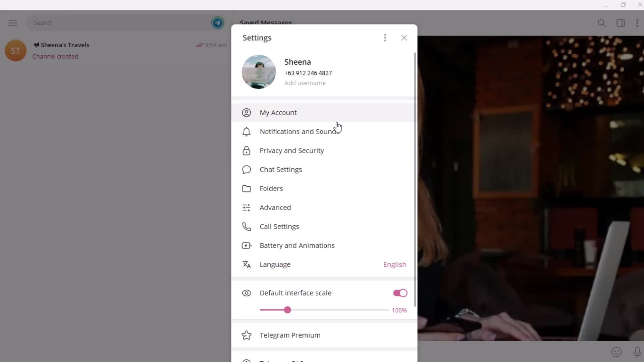
Task: Start a voice message with the microphone icon
Action: pyautogui.click(x=637, y=352)
